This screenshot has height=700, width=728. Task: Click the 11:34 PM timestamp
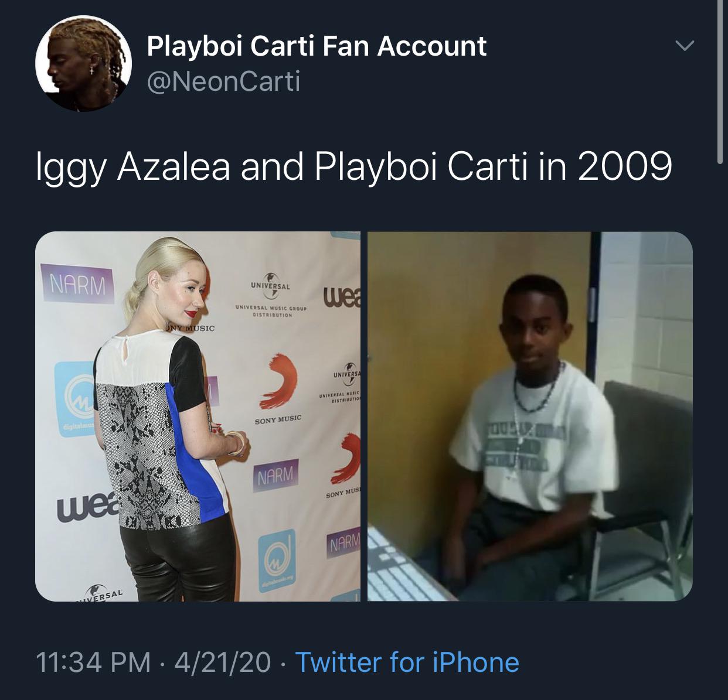(x=93, y=663)
